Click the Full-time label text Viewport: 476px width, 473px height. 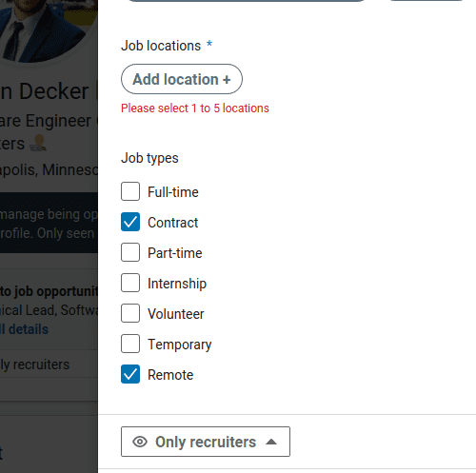coord(173,192)
